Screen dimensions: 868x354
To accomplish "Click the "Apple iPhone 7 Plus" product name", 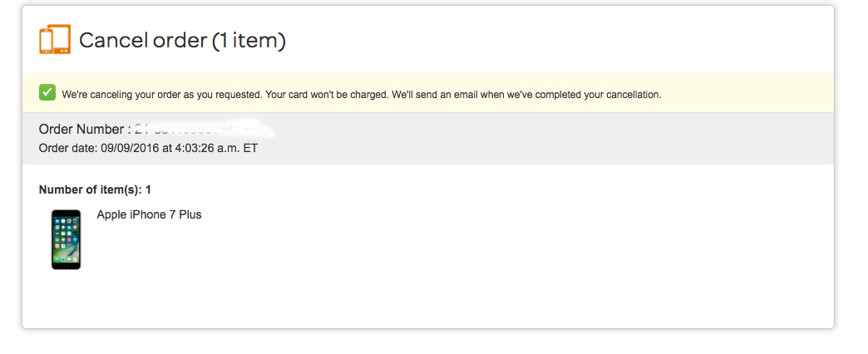I will 149,214.
